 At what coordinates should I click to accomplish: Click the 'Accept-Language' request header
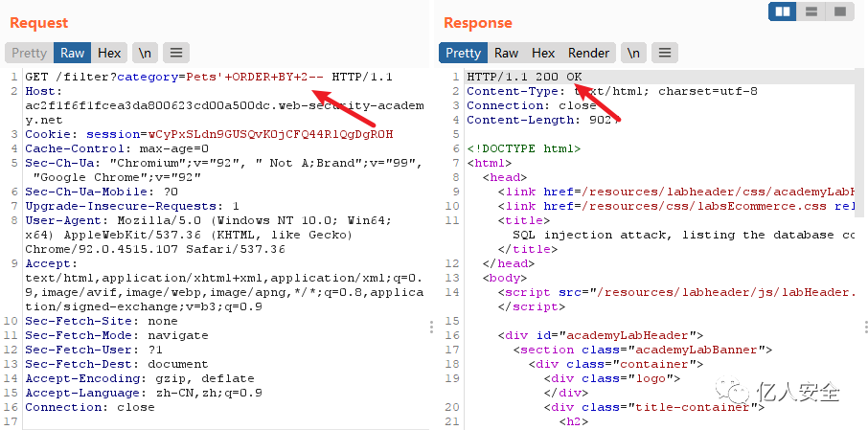tap(144, 394)
